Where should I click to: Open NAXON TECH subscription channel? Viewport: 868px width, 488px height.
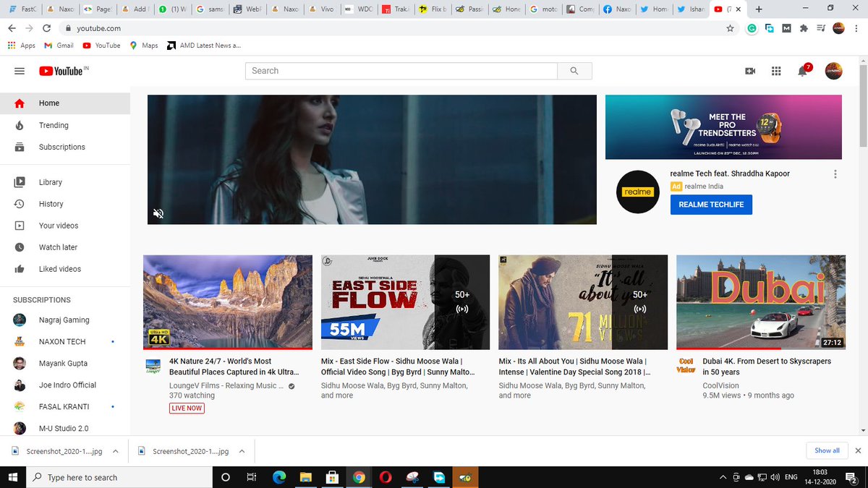click(x=65, y=341)
